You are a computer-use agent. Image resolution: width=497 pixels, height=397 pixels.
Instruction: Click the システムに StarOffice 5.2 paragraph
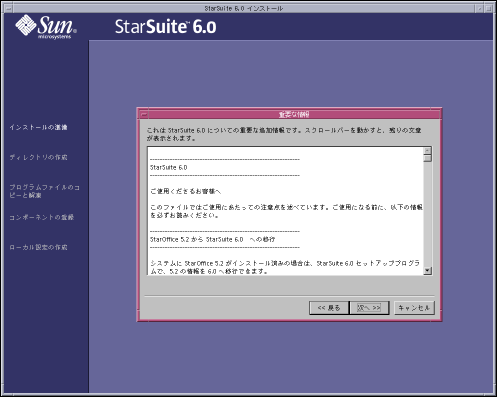click(x=285, y=267)
